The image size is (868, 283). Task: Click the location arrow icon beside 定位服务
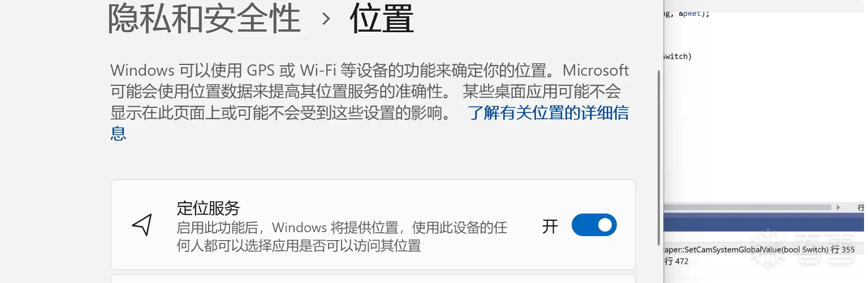click(142, 225)
